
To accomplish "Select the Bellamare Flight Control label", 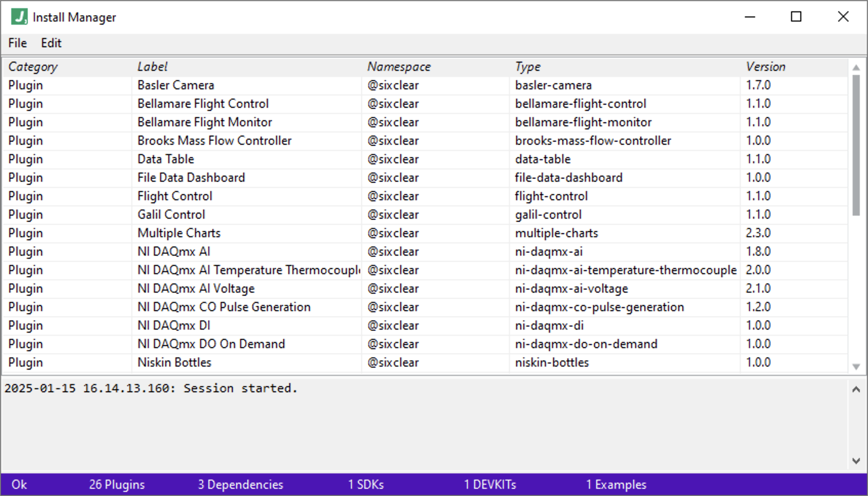I will 203,104.
